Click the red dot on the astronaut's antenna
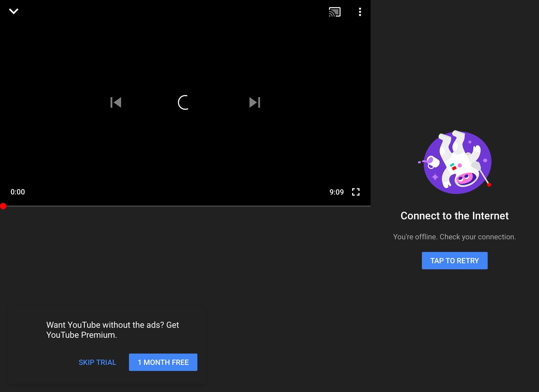Viewport: 539px width, 392px height. point(489,185)
